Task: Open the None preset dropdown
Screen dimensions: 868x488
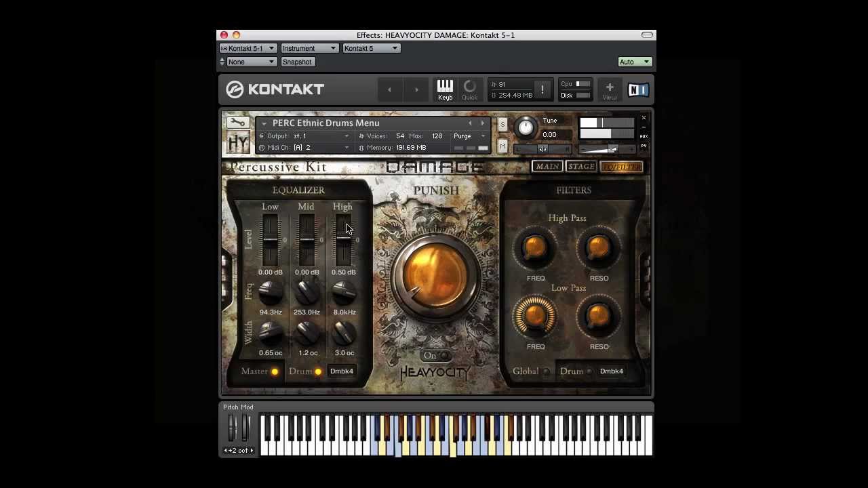Action: (252, 62)
